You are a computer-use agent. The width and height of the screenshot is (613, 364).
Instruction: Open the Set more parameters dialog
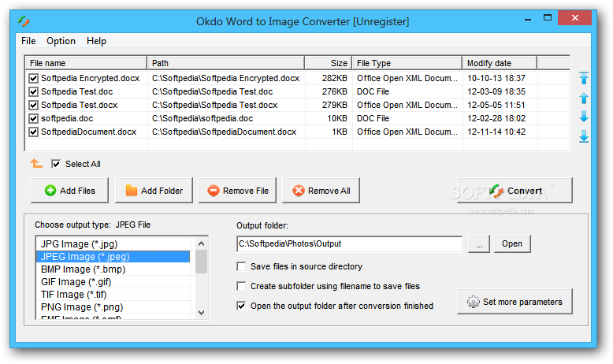tap(515, 302)
